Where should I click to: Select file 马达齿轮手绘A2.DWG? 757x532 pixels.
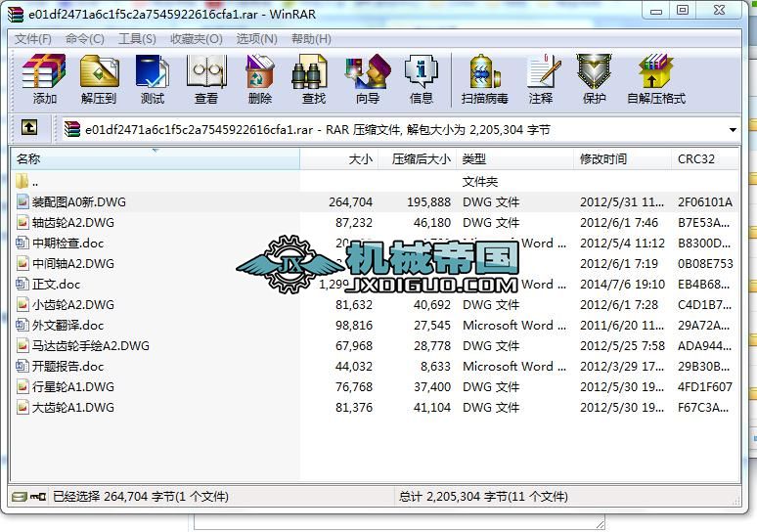(91, 345)
